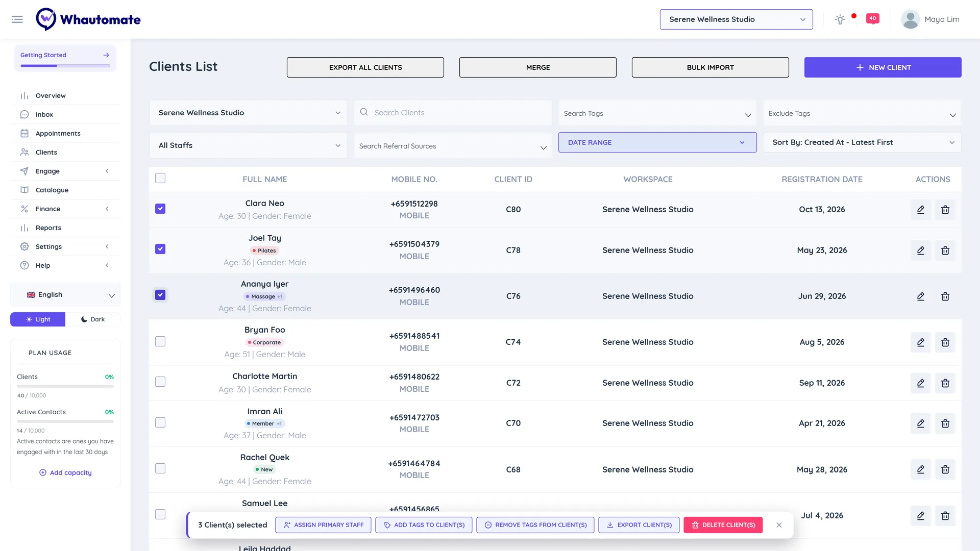This screenshot has width=980, height=551.
Task: Open the Sort By dropdown
Action: (x=862, y=142)
